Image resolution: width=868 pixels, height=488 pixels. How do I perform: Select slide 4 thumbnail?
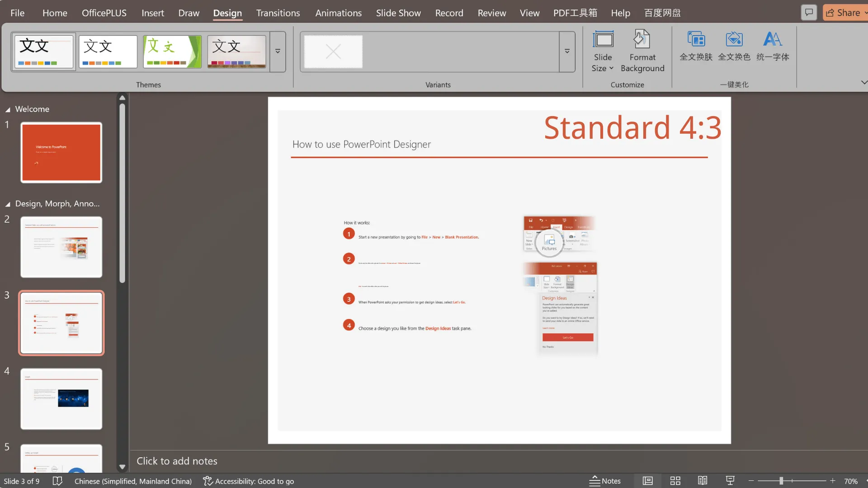click(61, 399)
